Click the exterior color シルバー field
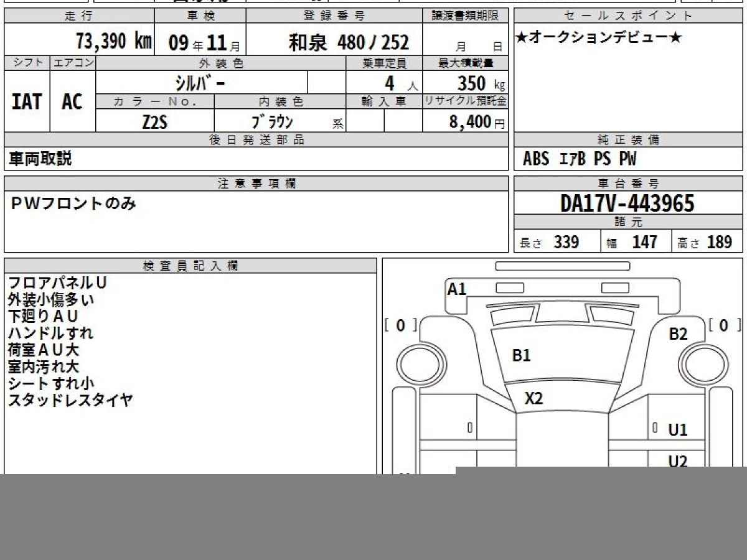This screenshot has height=560, width=747. point(201,82)
